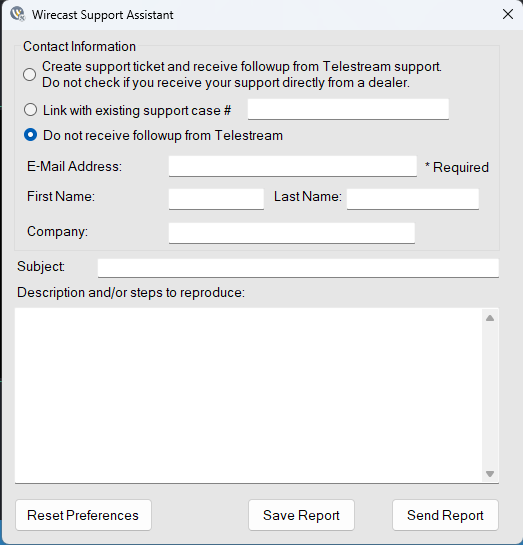
Task: Focus the existing support case number field
Action: (x=348, y=109)
